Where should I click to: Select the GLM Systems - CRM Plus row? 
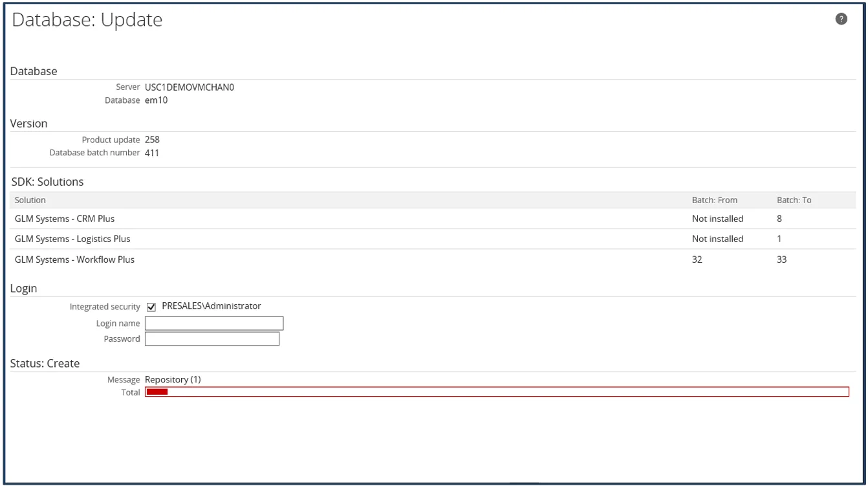click(65, 219)
